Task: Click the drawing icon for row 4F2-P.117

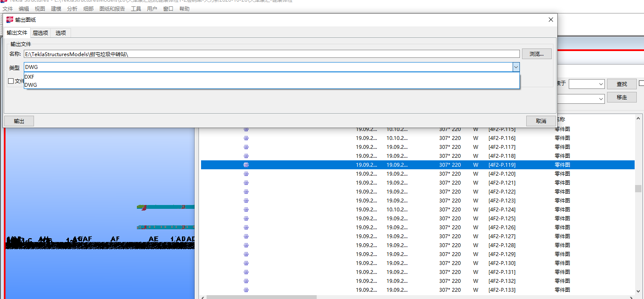Action: (246, 147)
